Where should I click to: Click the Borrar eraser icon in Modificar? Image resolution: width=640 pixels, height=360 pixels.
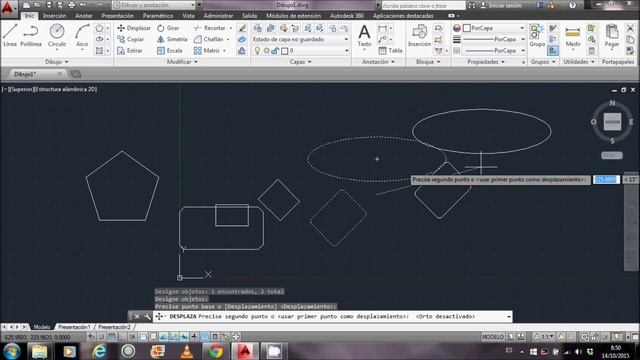[242, 28]
